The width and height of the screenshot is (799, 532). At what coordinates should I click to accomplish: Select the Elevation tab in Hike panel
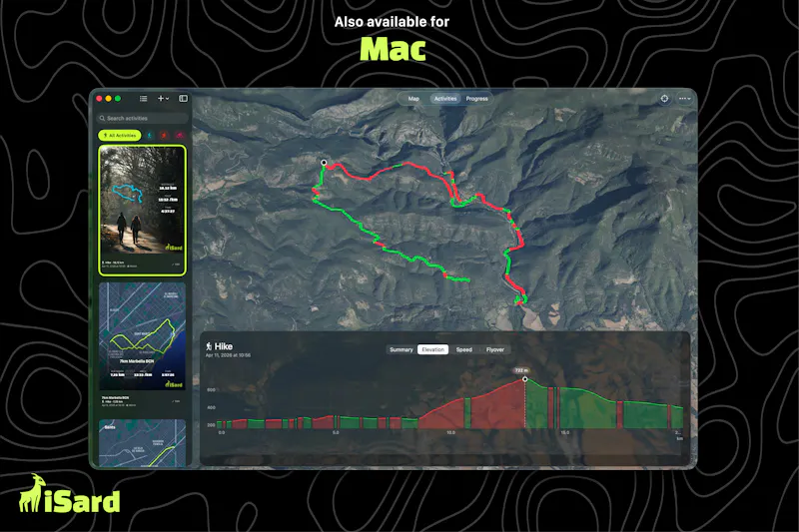pos(433,349)
